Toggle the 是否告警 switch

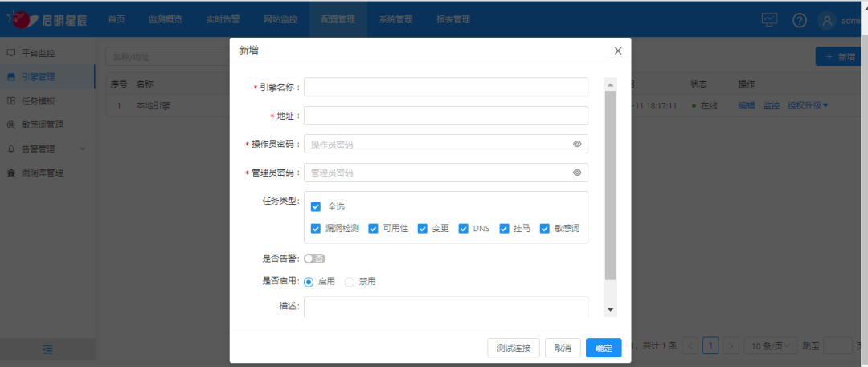click(314, 259)
